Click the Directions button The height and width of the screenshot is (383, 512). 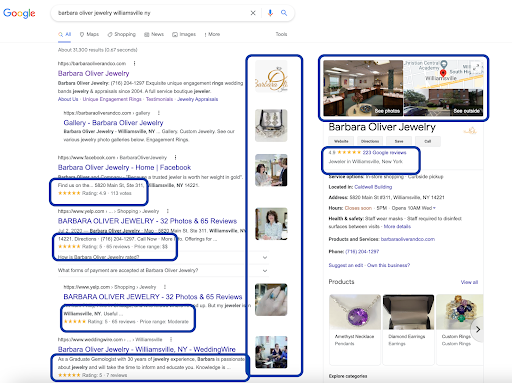[370, 141]
